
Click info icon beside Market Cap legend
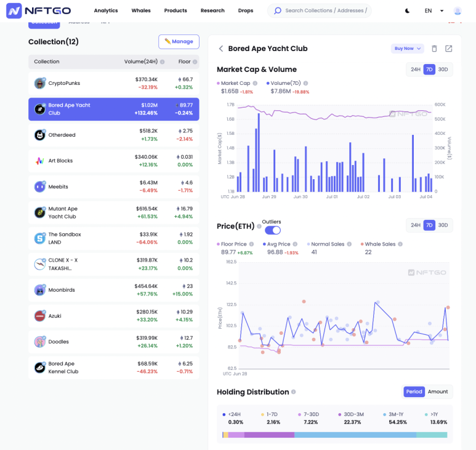[255, 83]
